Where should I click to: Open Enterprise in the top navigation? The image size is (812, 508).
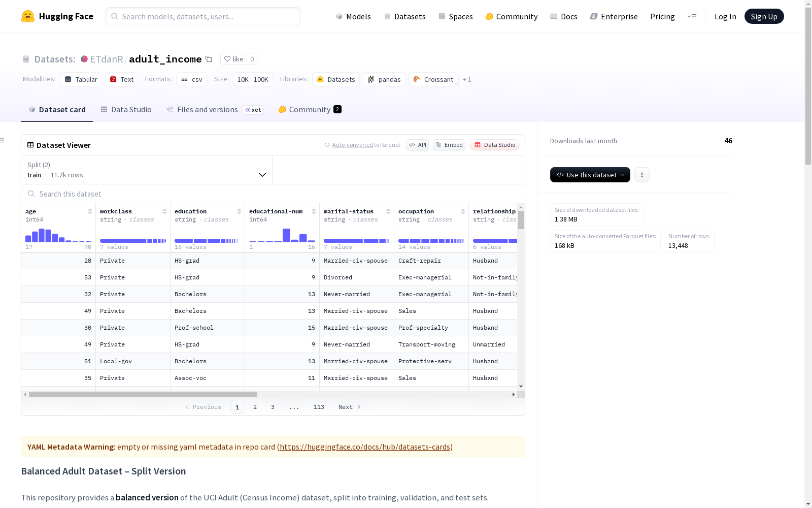[x=614, y=16]
